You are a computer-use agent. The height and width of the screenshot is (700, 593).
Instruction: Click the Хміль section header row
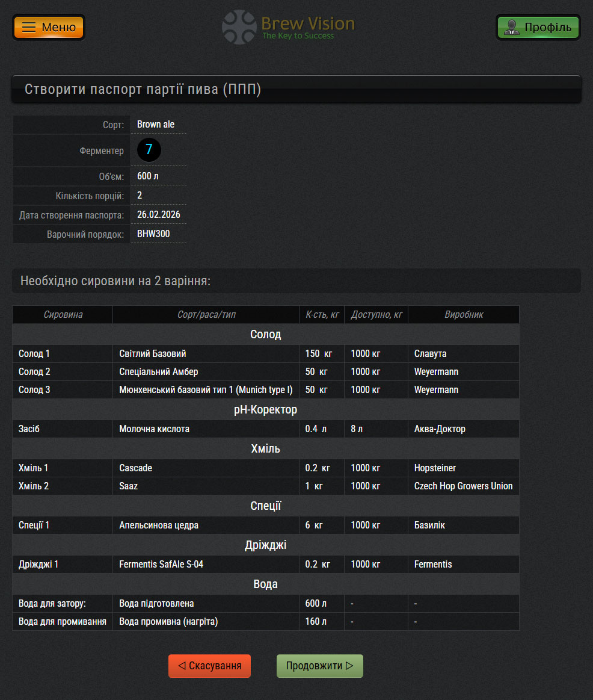(x=265, y=449)
